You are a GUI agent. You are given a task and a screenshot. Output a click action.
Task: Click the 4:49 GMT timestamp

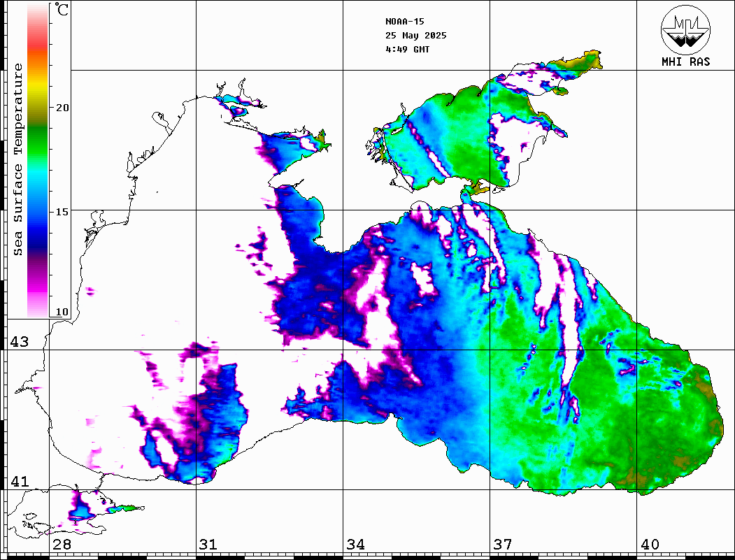(x=408, y=50)
